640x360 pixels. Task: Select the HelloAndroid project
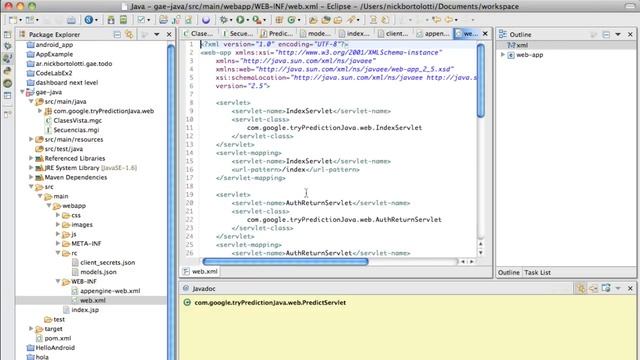(x=55, y=348)
